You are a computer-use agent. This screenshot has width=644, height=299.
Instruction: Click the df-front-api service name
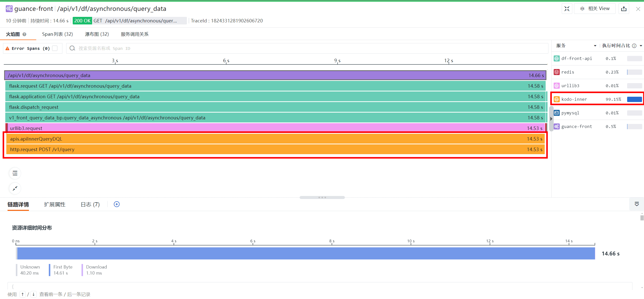point(577,58)
